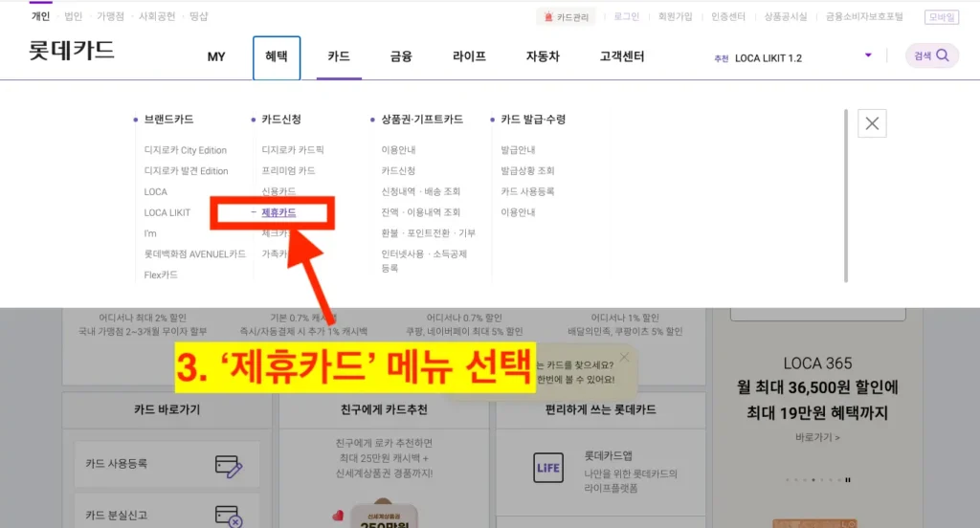
Task: Click the 상품권·기프트카드 heading
Action: [x=422, y=120]
